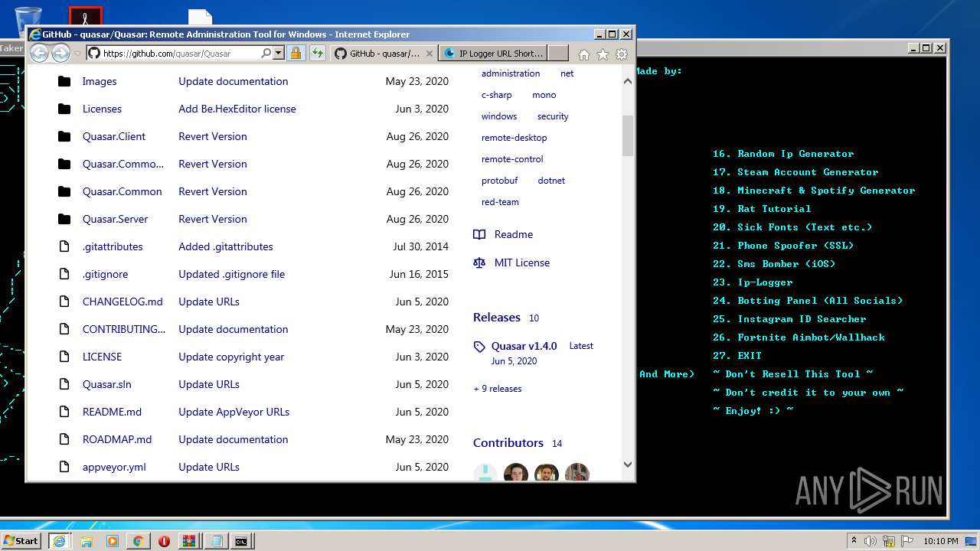Click the Internet Explorer forward arrow button
The width and height of the screenshot is (980, 551).
coord(60,53)
